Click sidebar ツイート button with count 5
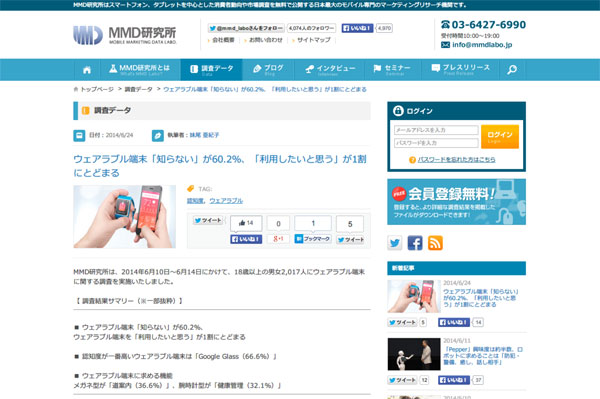The image size is (600, 399). pyautogui.click(x=402, y=322)
